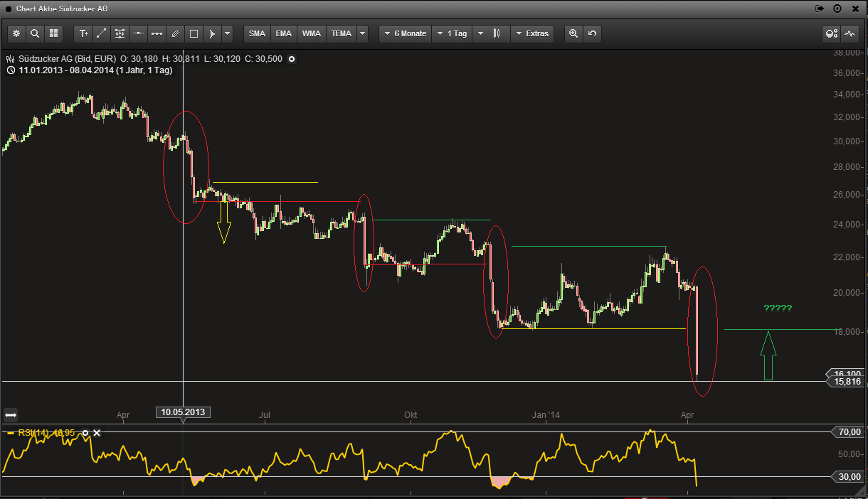The height and width of the screenshot is (499, 868).
Task: Close the Chart Aktie Südzucker window
Action: click(x=854, y=9)
